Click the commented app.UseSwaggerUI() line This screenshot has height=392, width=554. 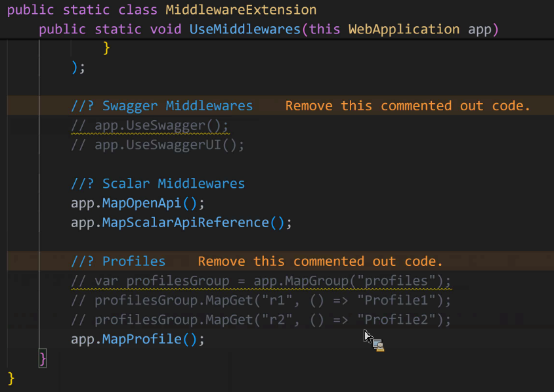158,145
